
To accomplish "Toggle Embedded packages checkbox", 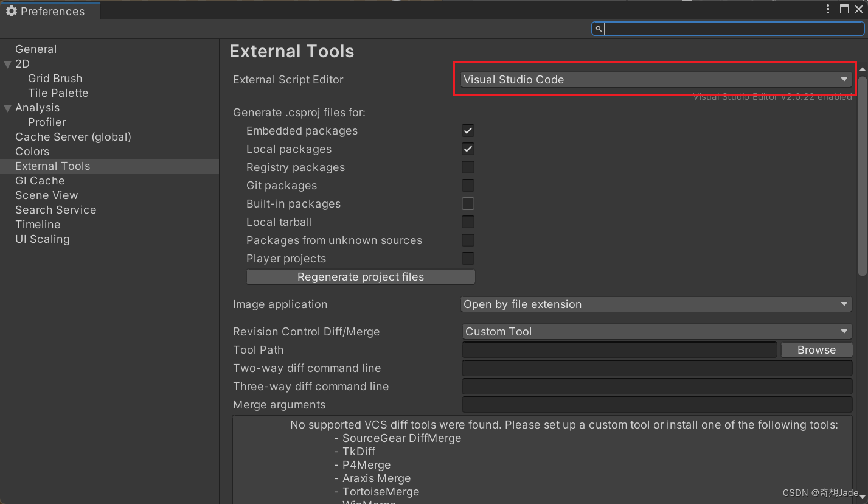I will [x=468, y=131].
